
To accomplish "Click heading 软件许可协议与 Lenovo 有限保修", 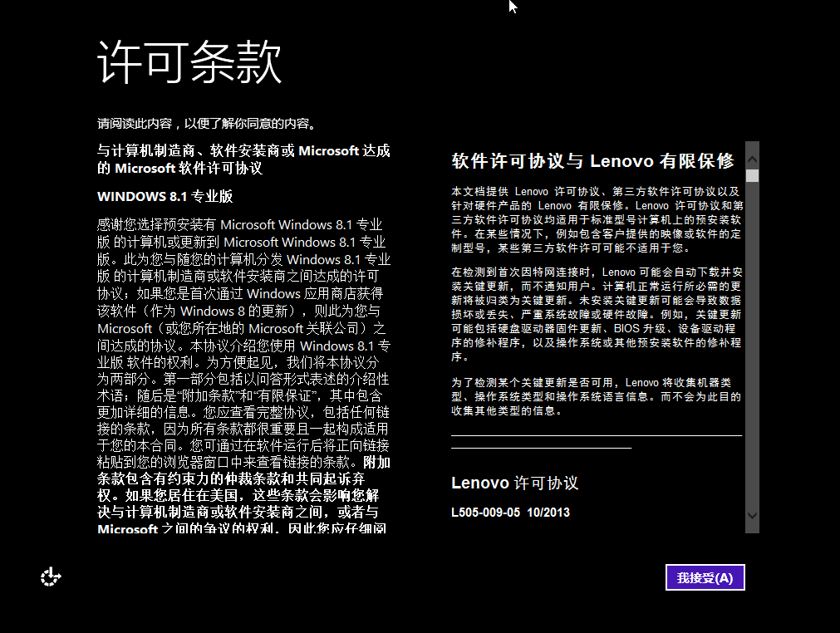I will tap(592, 160).
